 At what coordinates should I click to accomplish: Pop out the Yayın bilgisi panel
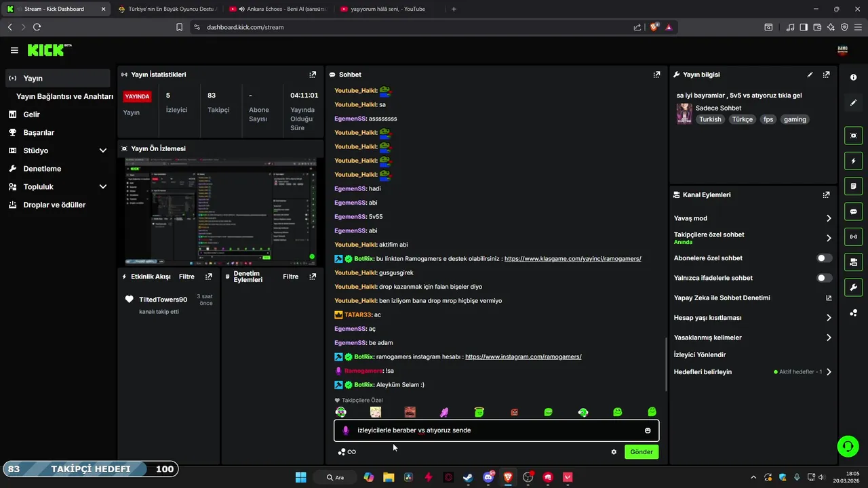826,75
